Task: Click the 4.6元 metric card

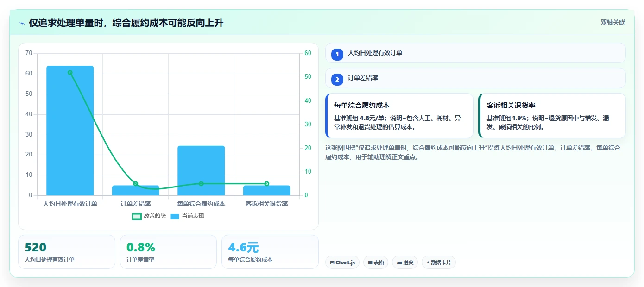Action: coord(270,252)
